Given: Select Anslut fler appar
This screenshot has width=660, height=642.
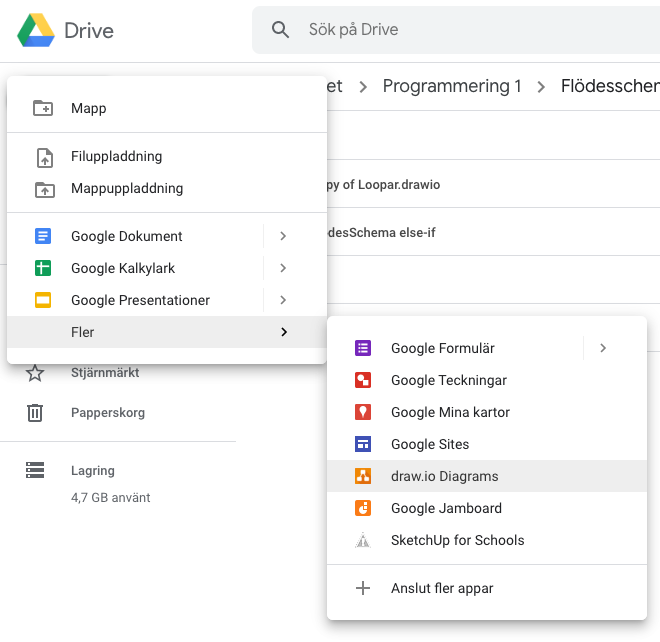Looking at the screenshot, I should click(x=487, y=588).
